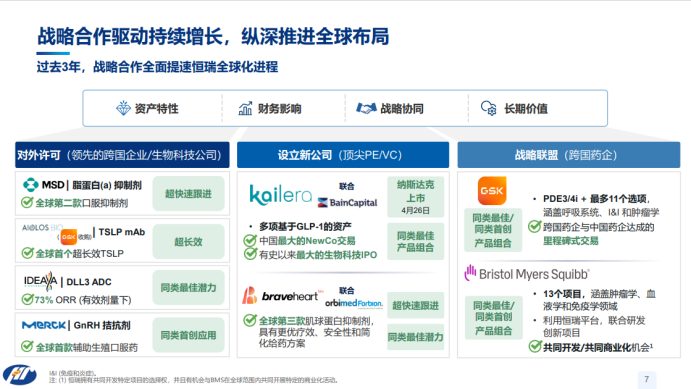Click the orbimed Forbion logo
Image resolution: width=691 pixels, height=389 pixels.
click(354, 303)
